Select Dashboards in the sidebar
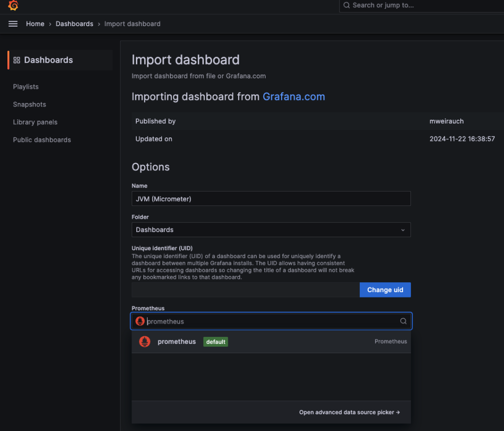 click(x=60, y=60)
